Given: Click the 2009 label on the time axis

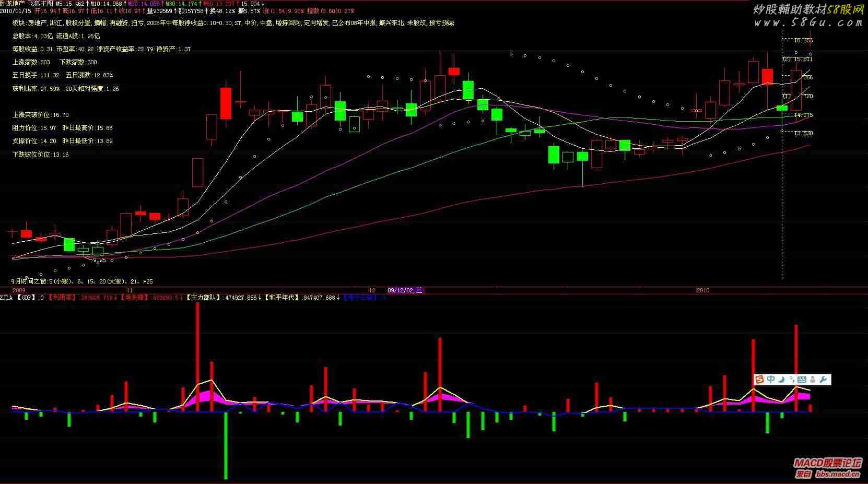Looking at the screenshot, I should pyautogui.click(x=19, y=290).
